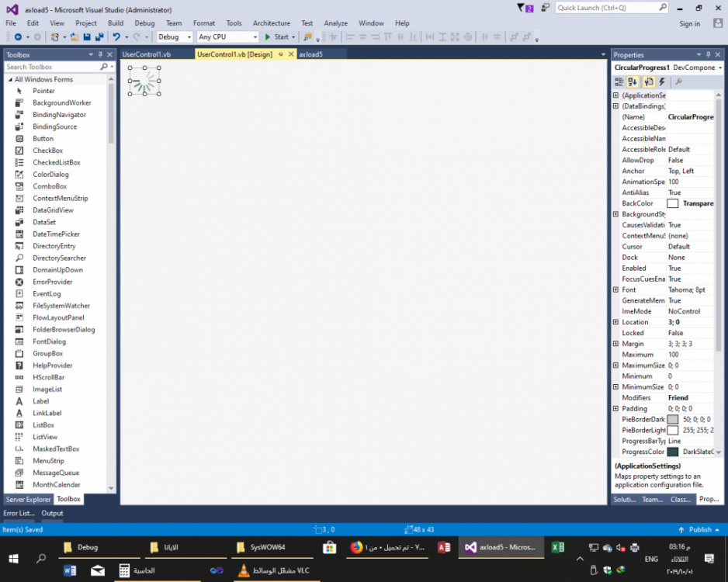Click the PieBorderDark color swatch

[672, 420]
